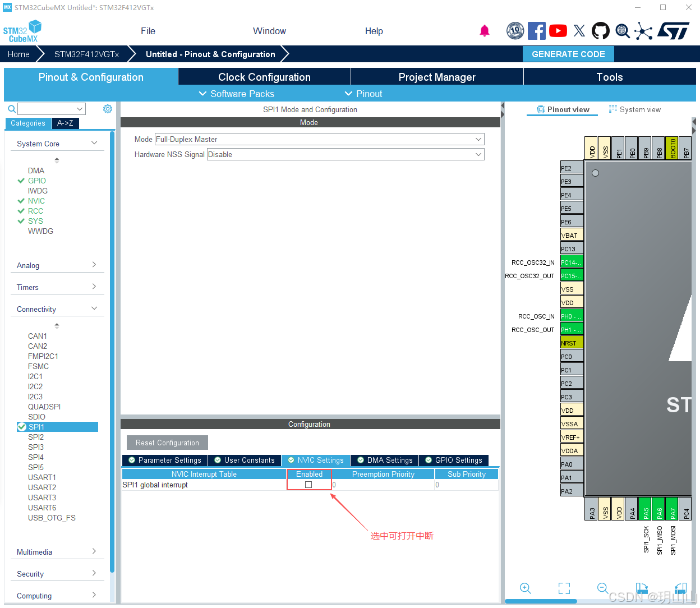Zoom out on the pinout view

tap(603, 588)
